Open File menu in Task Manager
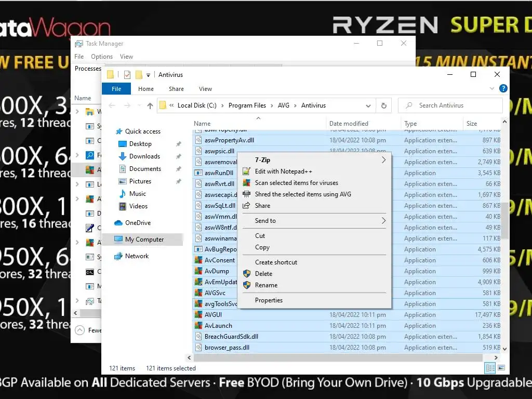 [x=79, y=57]
